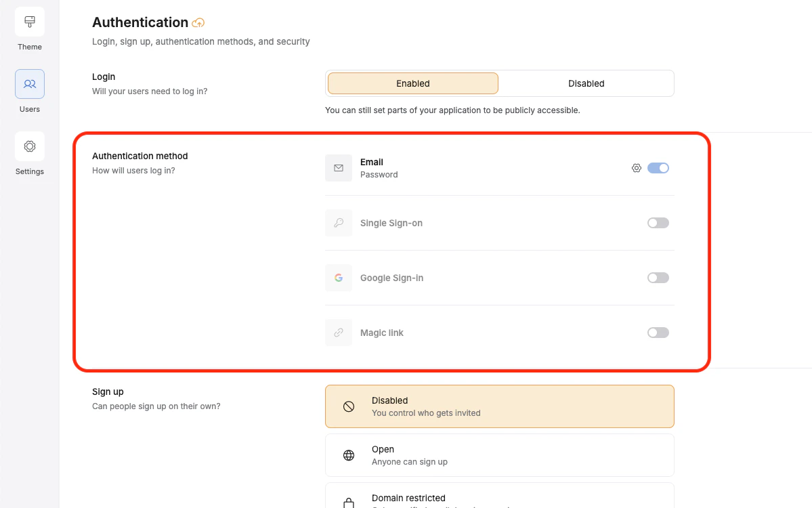Set Login to Disabled
The width and height of the screenshot is (812, 508).
pyautogui.click(x=586, y=83)
